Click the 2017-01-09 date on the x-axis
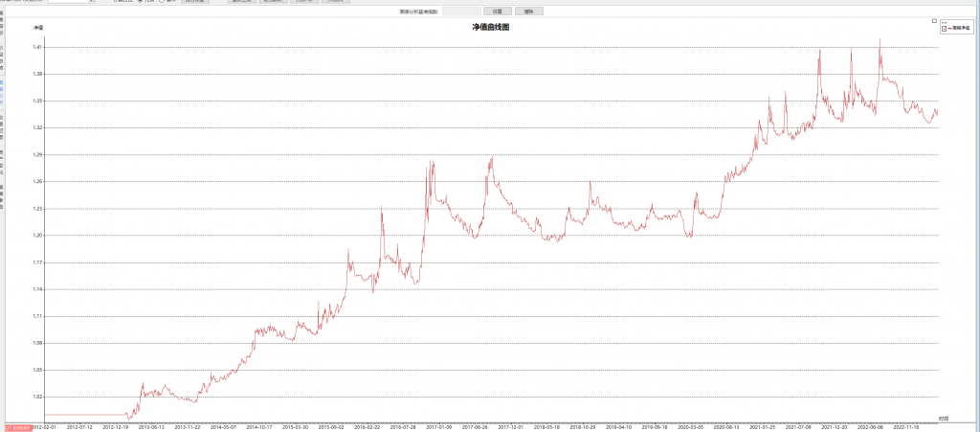The height and width of the screenshot is (432, 980). [x=439, y=427]
